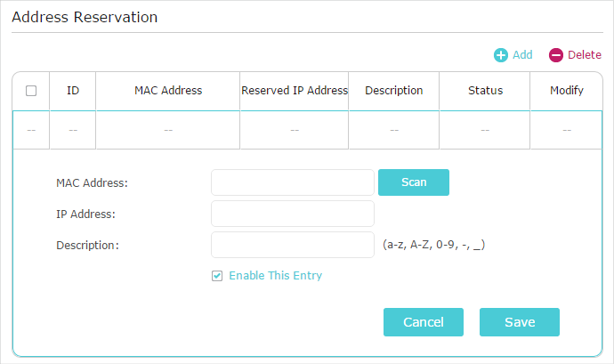The image size is (614, 364).
Task: Select the Description input field
Action: 292,245
